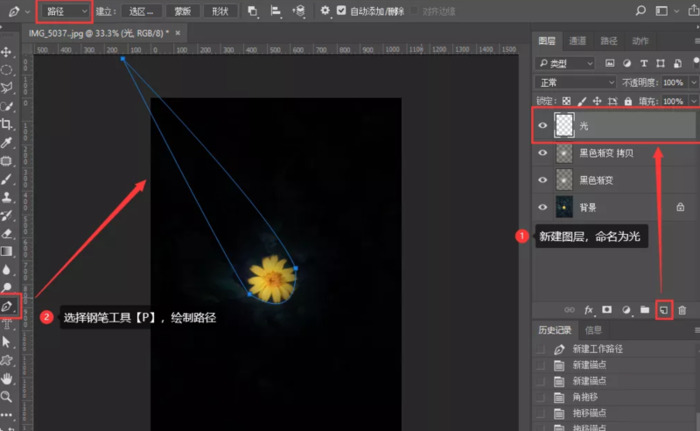The width and height of the screenshot is (700, 431).
Task: Switch to the 通道 panel tab
Action: click(578, 41)
